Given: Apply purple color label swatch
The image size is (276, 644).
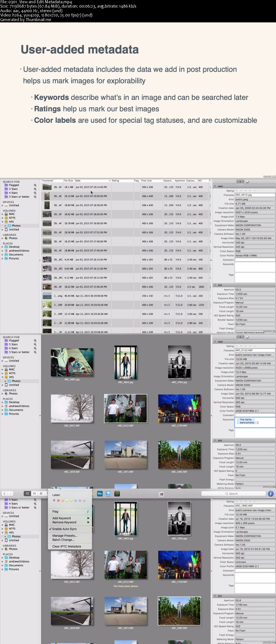Looking at the screenshot, I should (x=80, y=500).
